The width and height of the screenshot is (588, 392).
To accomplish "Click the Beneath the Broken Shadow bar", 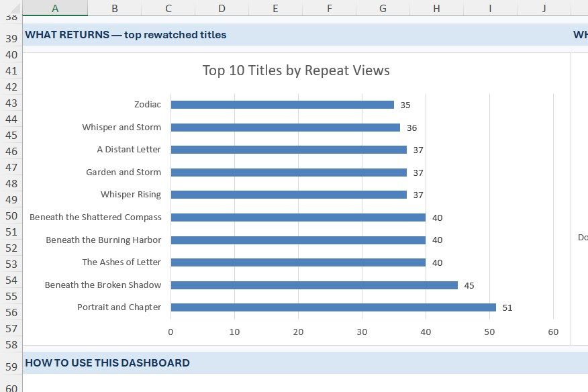I will pyautogui.click(x=314, y=285).
